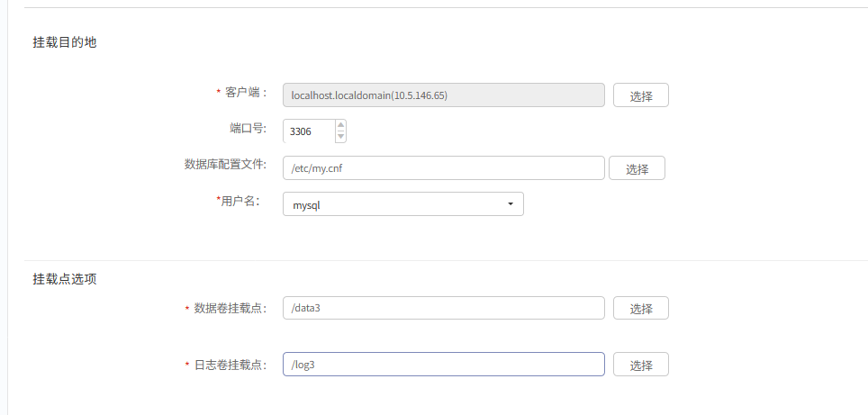Click the 端口号 label text
This screenshot has height=415, width=868.
click(x=248, y=129)
